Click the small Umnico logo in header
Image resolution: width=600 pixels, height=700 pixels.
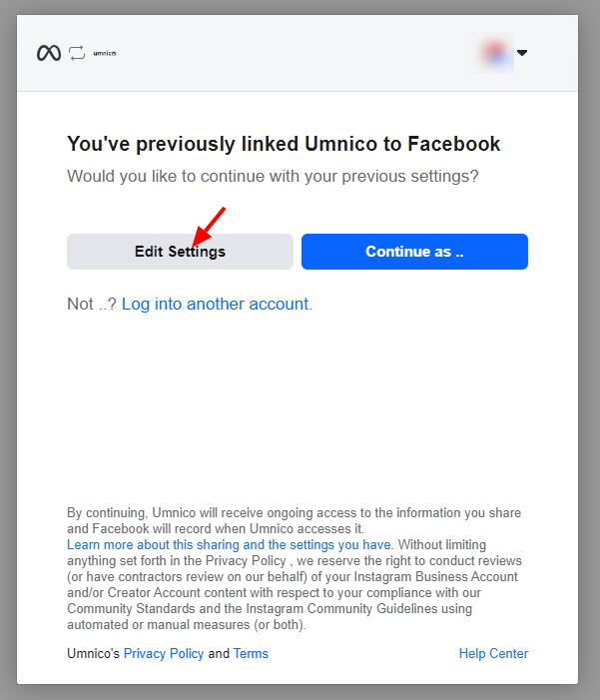click(x=105, y=53)
